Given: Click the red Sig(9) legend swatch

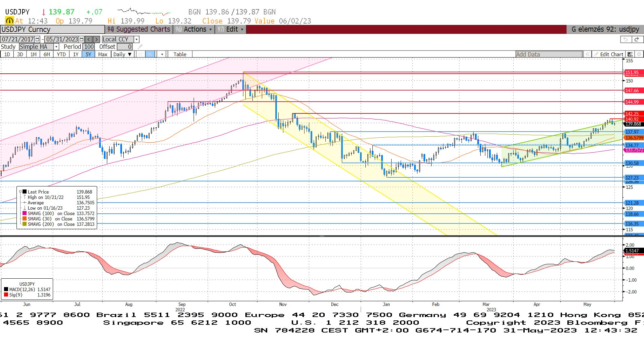Looking at the screenshot, I should [6, 295].
